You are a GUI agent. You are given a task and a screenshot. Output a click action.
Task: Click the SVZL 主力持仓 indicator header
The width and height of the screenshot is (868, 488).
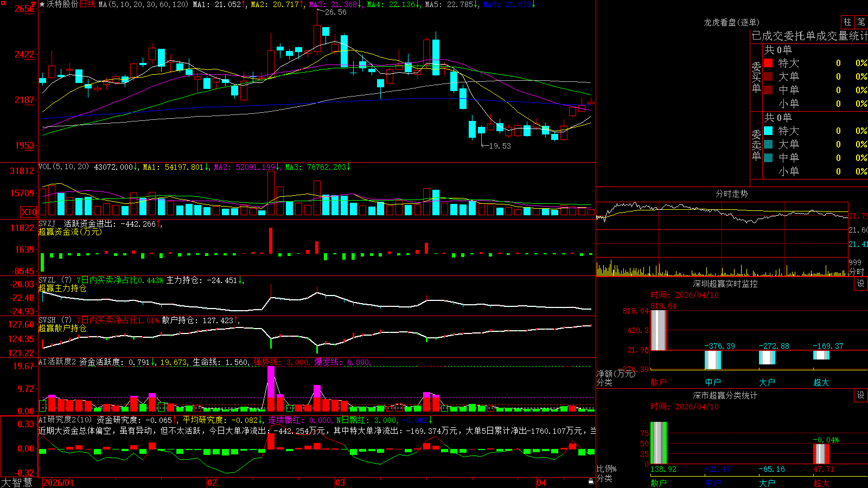tap(141, 280)
